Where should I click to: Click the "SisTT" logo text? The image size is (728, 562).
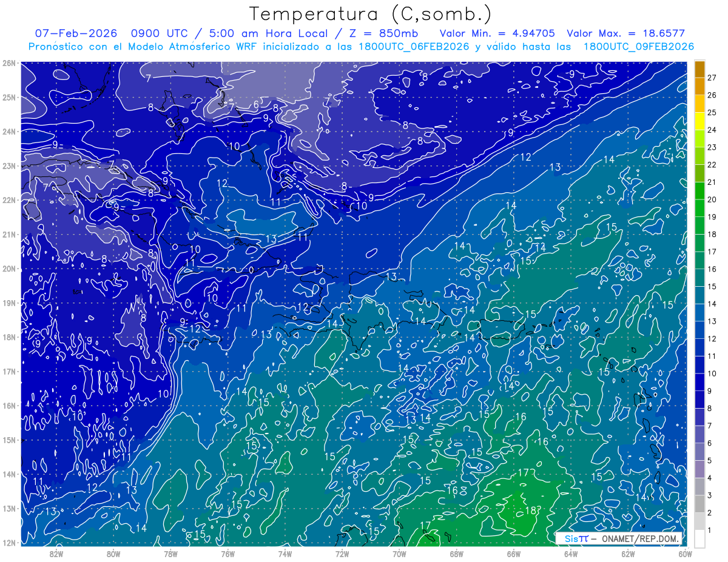(x=576, y=538)
